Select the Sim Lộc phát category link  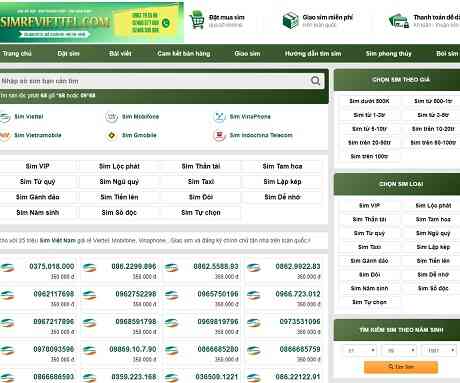click(x=119, y=166)
